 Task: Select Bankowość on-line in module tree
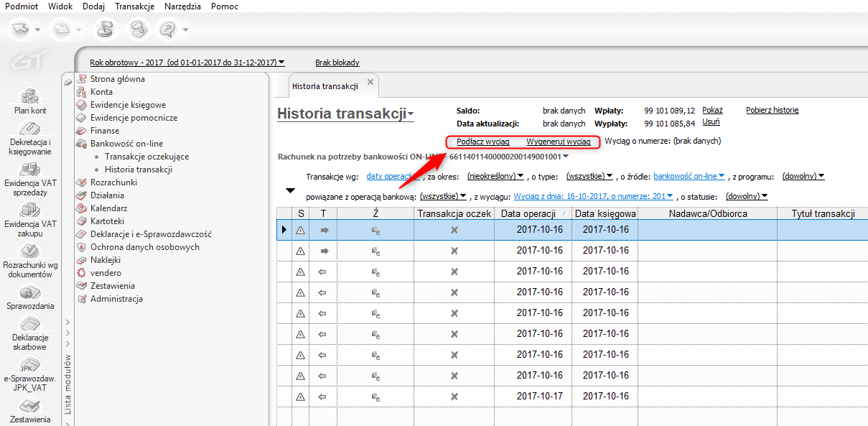pos(126,144)
